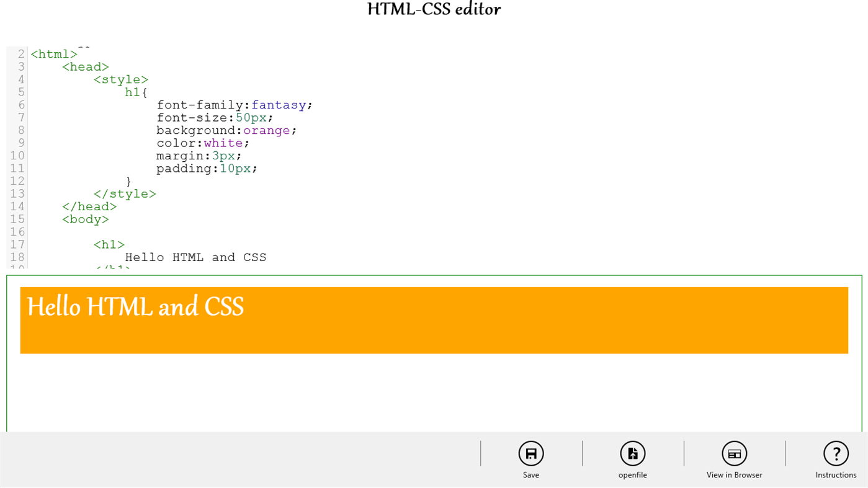Screen dimensions: 868x488
Task: Click the 'HTML-CSS editor' title
Action: 434,9
